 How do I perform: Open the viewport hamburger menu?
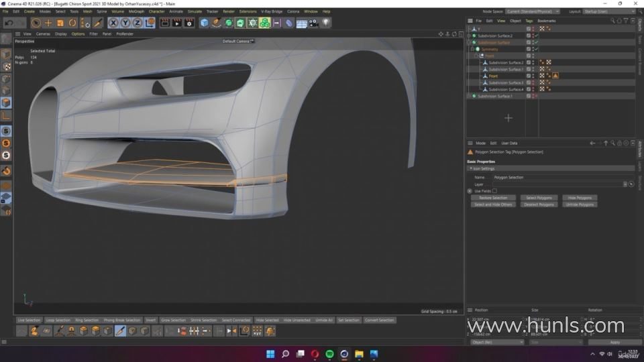(17, 34)
